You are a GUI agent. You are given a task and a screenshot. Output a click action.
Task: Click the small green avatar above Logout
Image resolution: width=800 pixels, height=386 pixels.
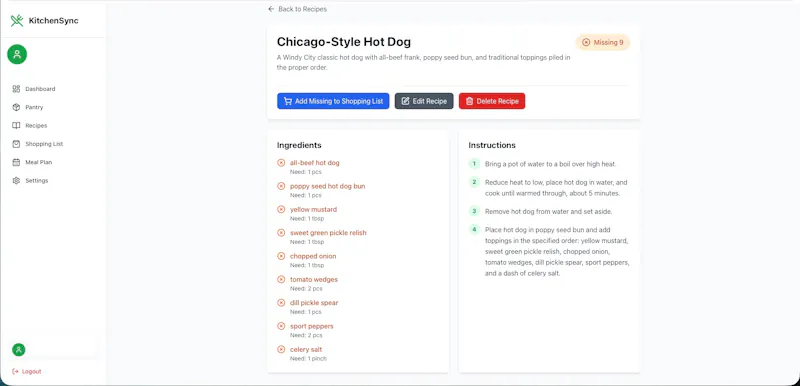[x=18, y=350]
